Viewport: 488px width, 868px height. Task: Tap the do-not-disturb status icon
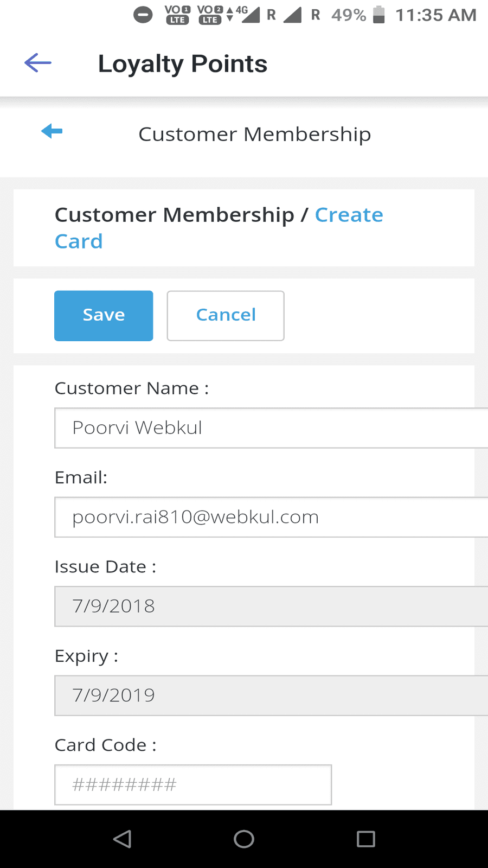[x=143, y=15]
